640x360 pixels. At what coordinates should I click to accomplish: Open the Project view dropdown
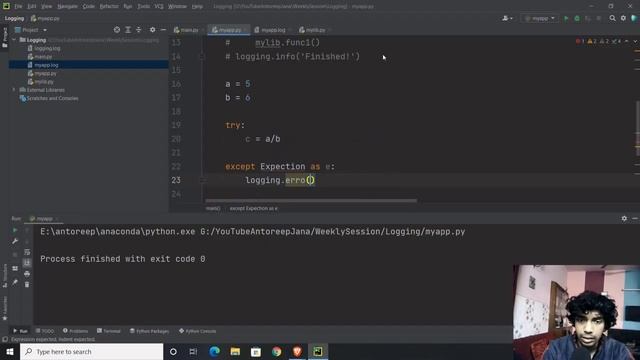click(31, 30)
